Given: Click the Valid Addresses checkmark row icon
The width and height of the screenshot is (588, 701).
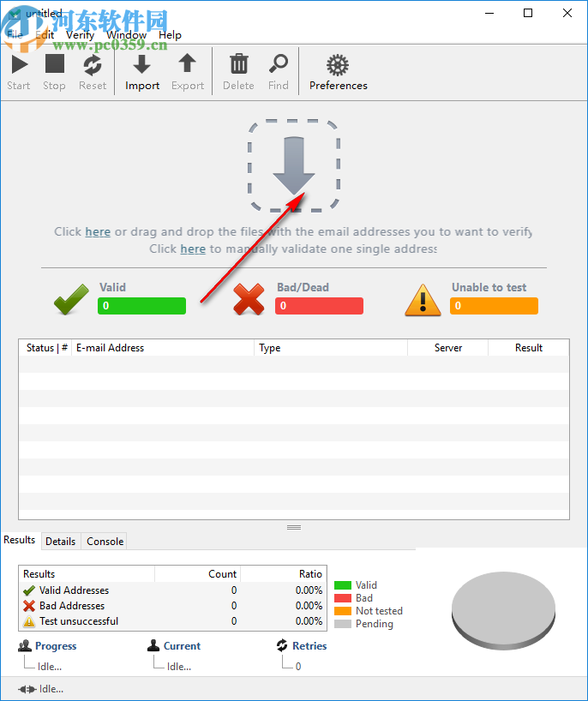Looking at the screenshot, I should click(29, 590).
